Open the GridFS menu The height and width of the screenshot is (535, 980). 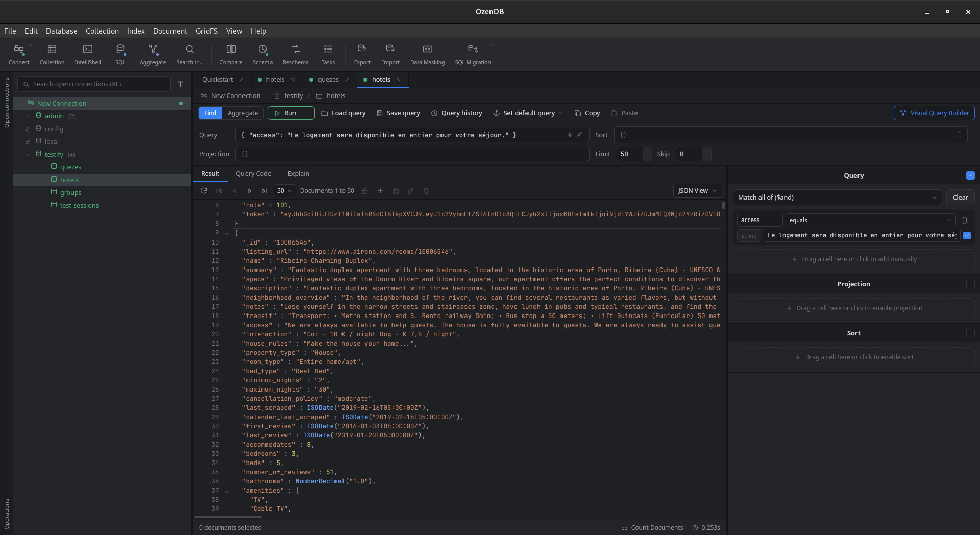(207, 31)
